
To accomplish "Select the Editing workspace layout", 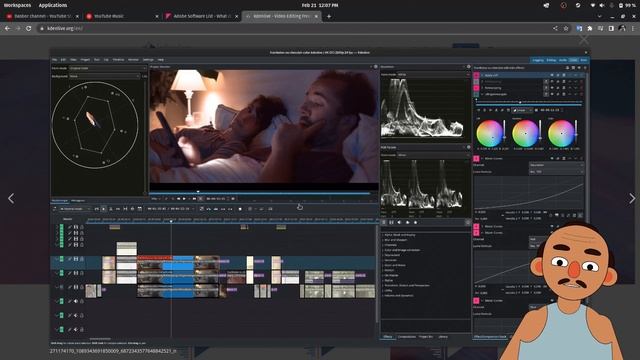I will tap(551, 60).
